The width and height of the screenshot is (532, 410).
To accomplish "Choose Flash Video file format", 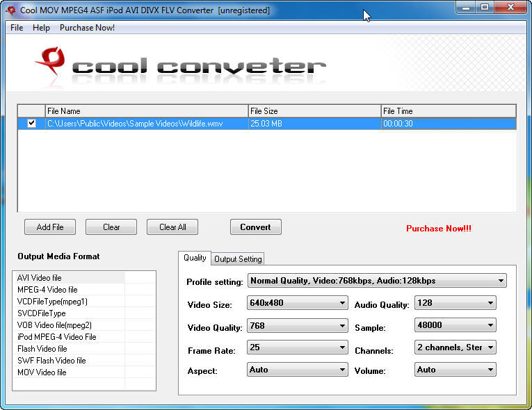I will click(x=42, y=349).
